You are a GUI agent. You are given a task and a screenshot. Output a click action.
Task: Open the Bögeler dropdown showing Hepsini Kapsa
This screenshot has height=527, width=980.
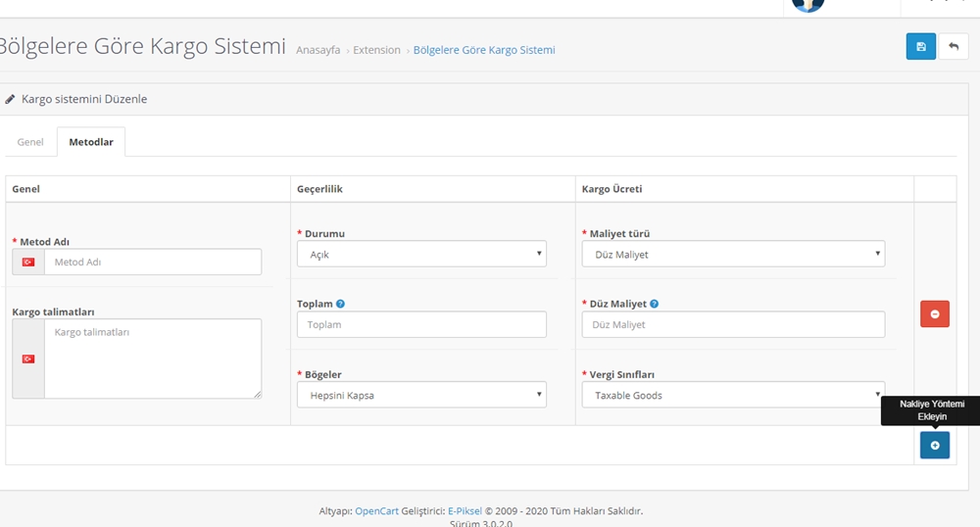421,396
